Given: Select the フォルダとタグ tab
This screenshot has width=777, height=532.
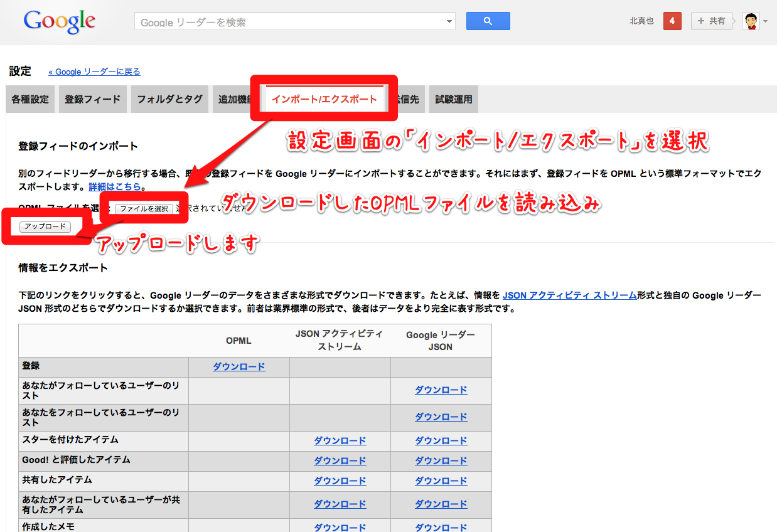Looking at the screenshot, I should click(x=169, y=99).
